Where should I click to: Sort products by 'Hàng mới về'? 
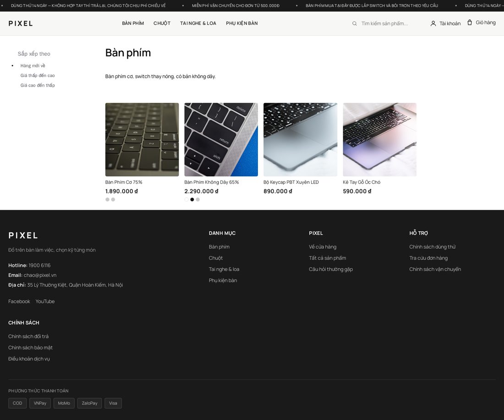coord(33,65)
